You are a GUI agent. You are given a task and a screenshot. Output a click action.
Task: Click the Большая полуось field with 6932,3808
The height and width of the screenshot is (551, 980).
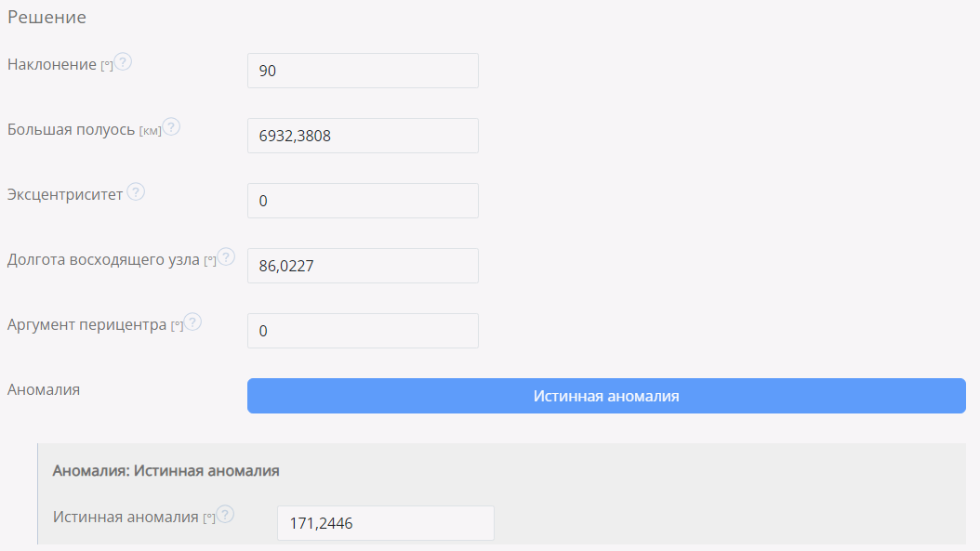[363, 136]
